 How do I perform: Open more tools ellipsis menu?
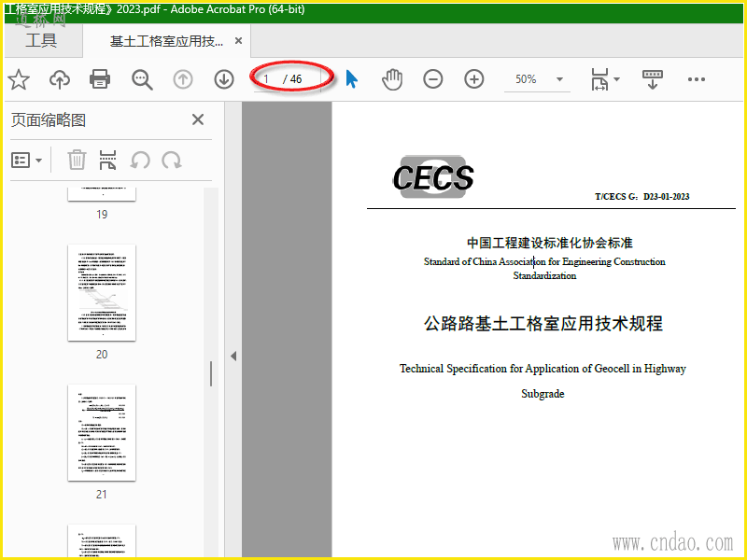[696, 79]
